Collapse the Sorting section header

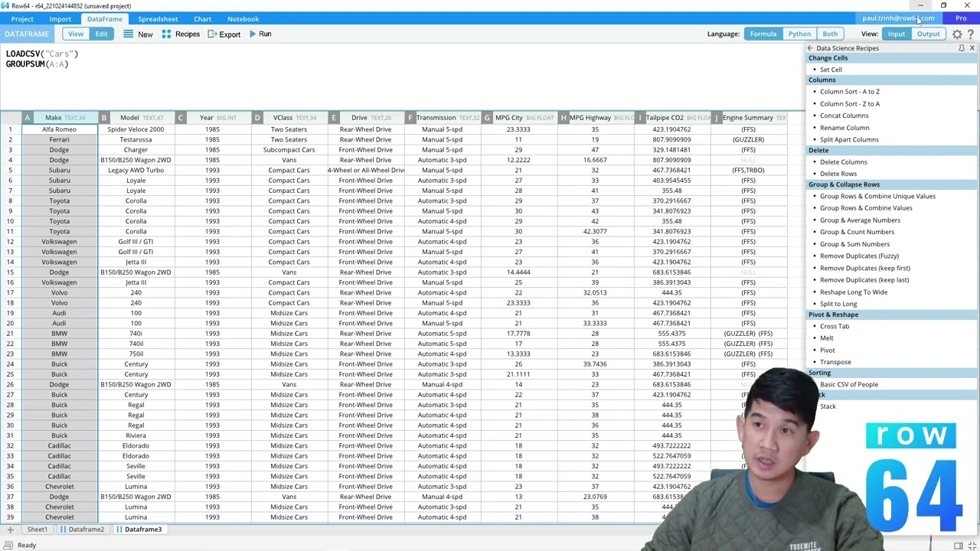pyautogui.click(x=892, y=373)
